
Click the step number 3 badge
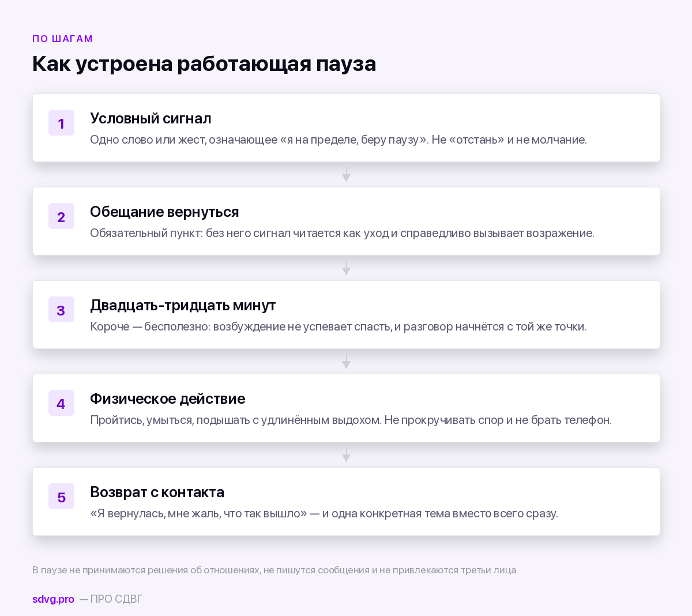[x=61, y=310]
